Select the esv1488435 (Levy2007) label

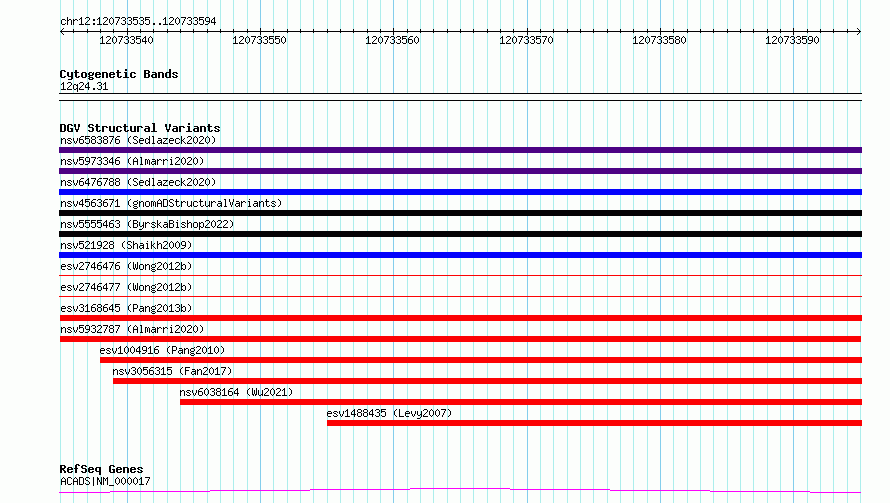(x=389, y=413)
